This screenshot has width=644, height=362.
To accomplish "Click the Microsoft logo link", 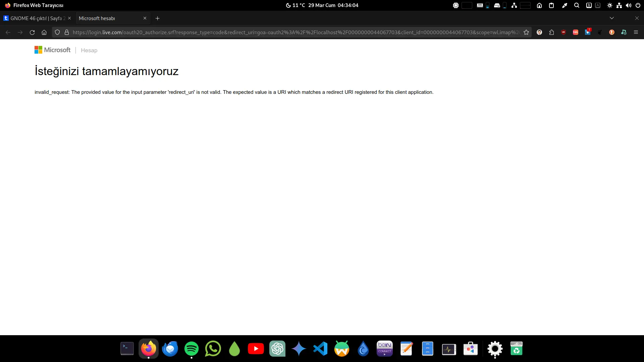I will pos(53,50).
